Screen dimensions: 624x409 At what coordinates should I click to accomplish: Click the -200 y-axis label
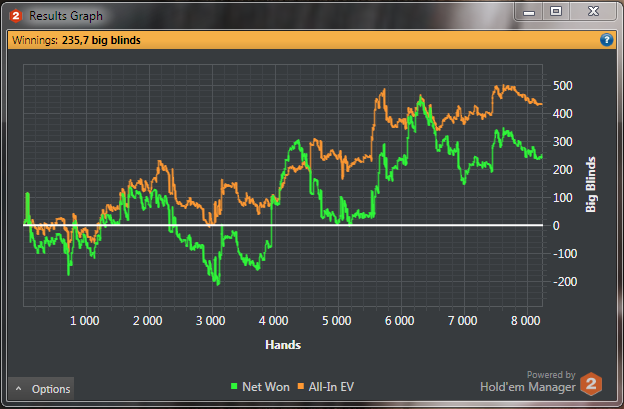point(565,282)
